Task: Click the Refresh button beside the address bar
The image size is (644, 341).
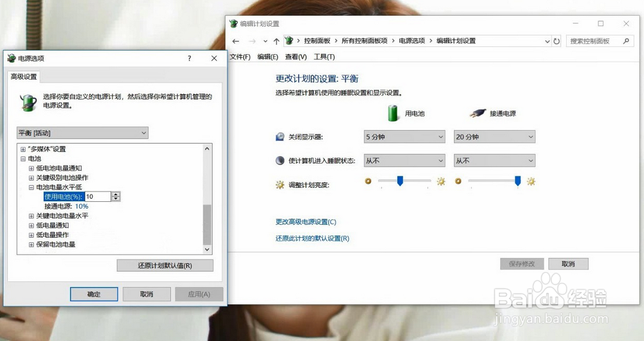Action: point(557,41)
